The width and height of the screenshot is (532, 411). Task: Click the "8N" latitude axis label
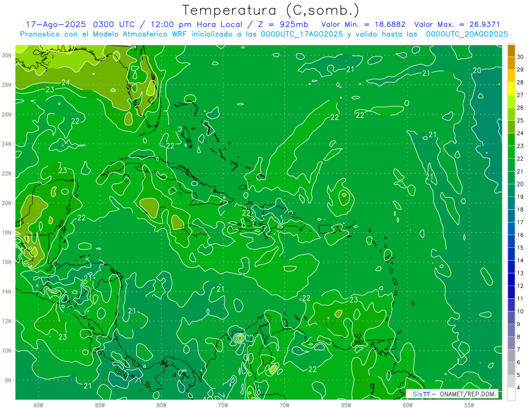(x=9, y=380)
